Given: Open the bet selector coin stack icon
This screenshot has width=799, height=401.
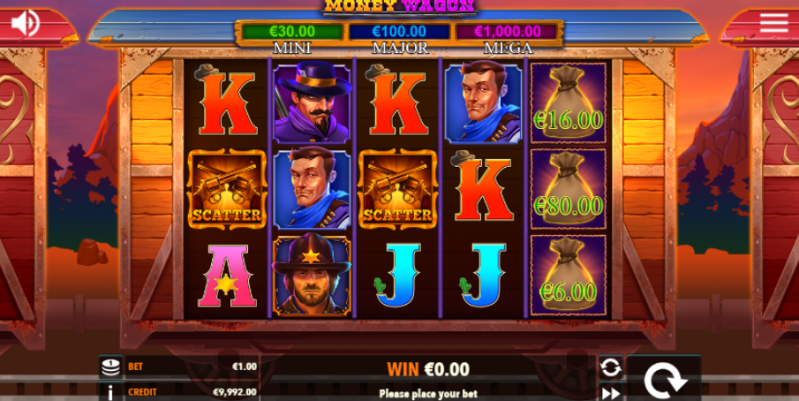Looking at the screenshot, I should click(x=111, y=367).
